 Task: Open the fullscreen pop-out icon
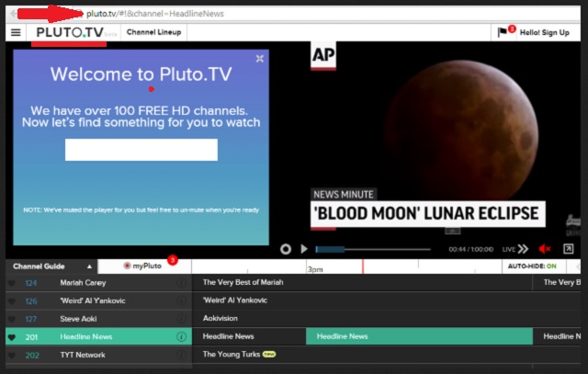568,249
